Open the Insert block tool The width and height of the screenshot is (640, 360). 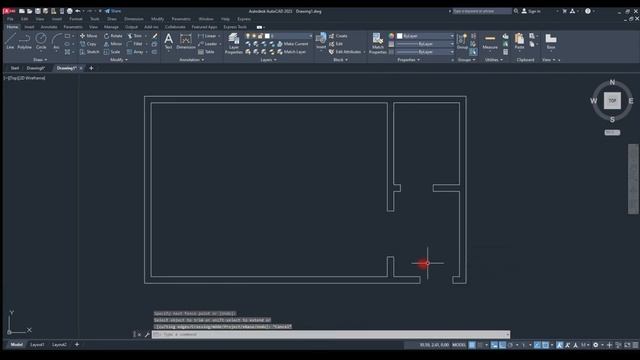pyautogui.click(x=321, y=41)
